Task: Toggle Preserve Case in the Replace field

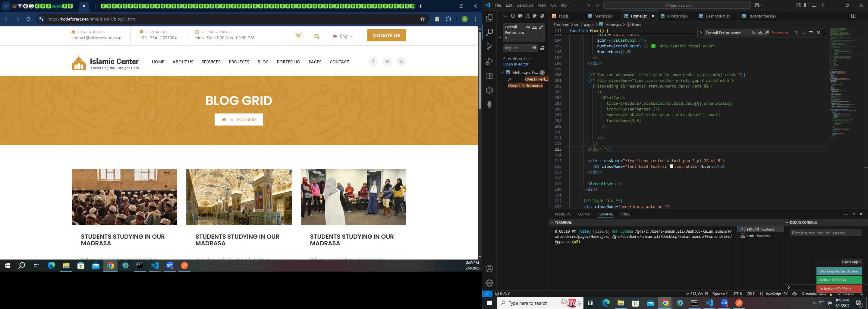Action: pos(534,48)
